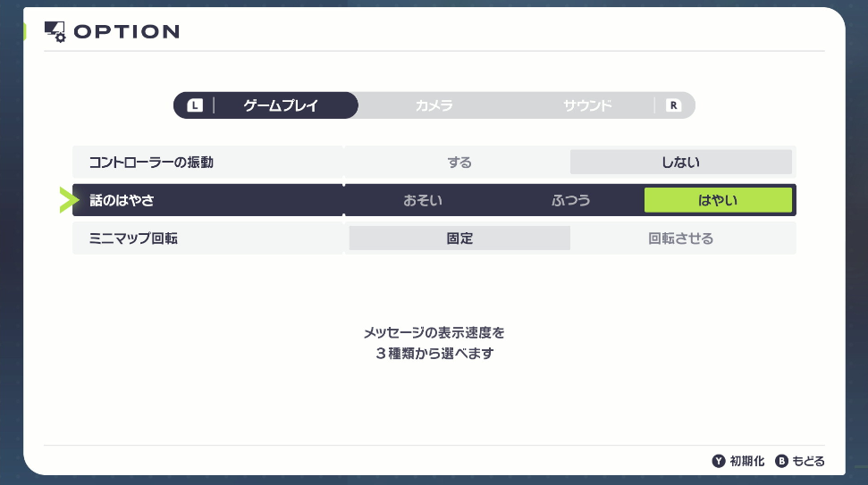
Task: Click the L shoulder button icon
Action: pos(195,105)
